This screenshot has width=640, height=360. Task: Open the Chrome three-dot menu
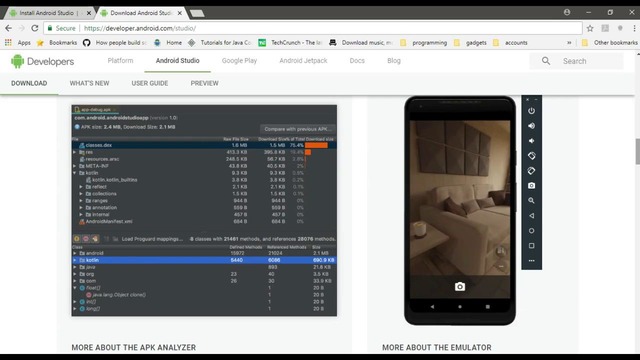[634, 28]
